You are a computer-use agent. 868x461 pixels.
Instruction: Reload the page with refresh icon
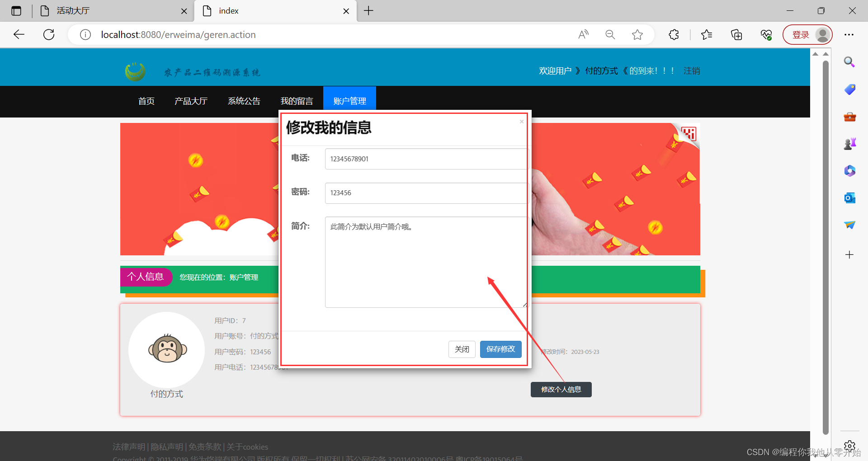point(49,34)
